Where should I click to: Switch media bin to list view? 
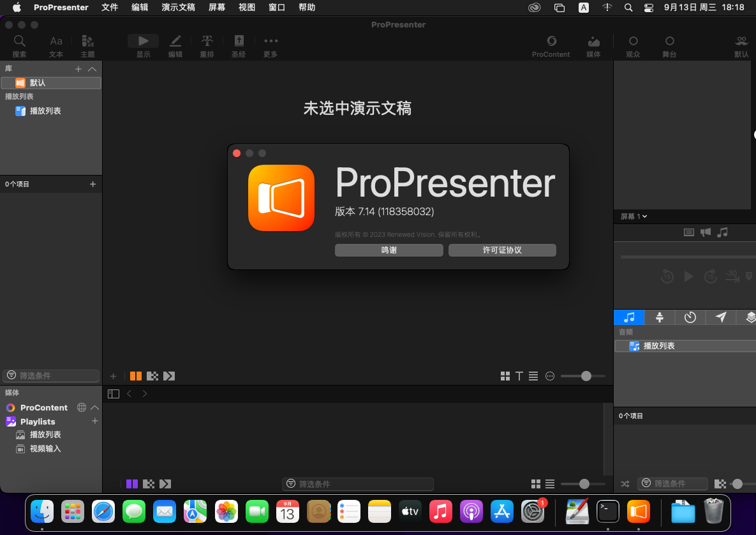[550, 484]
